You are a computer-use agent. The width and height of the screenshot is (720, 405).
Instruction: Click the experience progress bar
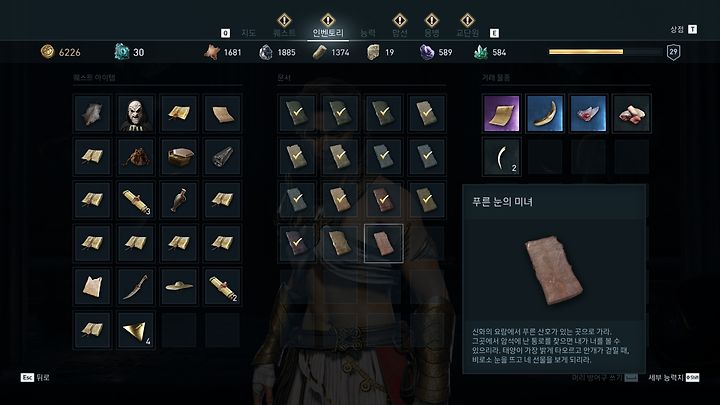pyautogui.click(x=605, y=52)
